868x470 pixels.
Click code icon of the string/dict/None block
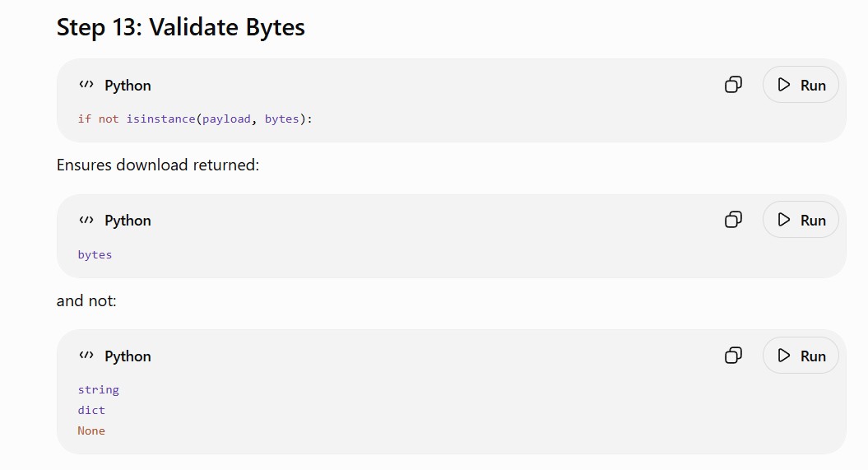pos(86,356)
